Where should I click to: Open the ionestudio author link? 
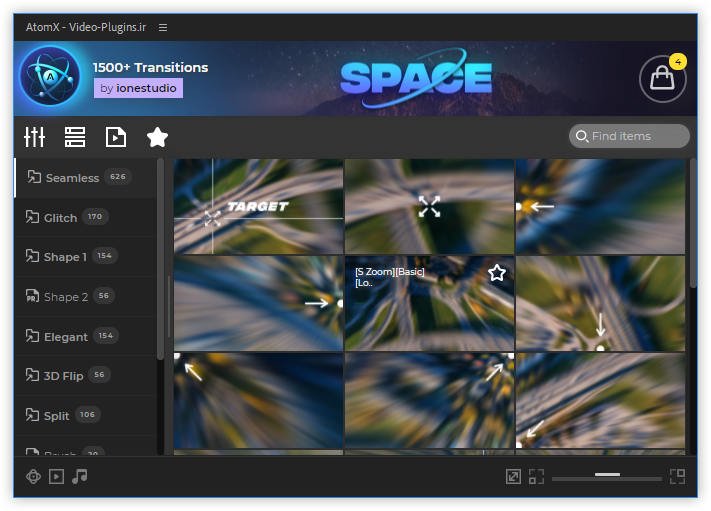pos(138,88)
